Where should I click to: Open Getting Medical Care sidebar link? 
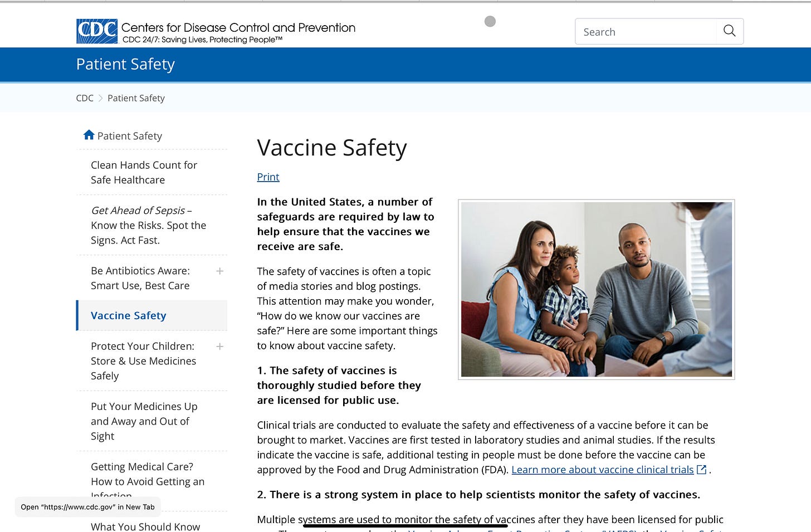pyautogui.click(x=148, y=481)
